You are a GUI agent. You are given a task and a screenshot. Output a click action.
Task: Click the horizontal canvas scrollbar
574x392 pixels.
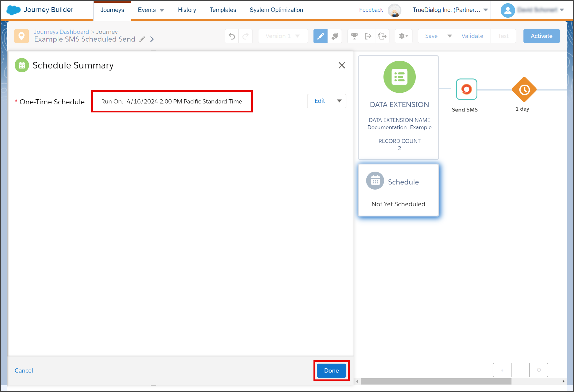click(x=436, y=381)
